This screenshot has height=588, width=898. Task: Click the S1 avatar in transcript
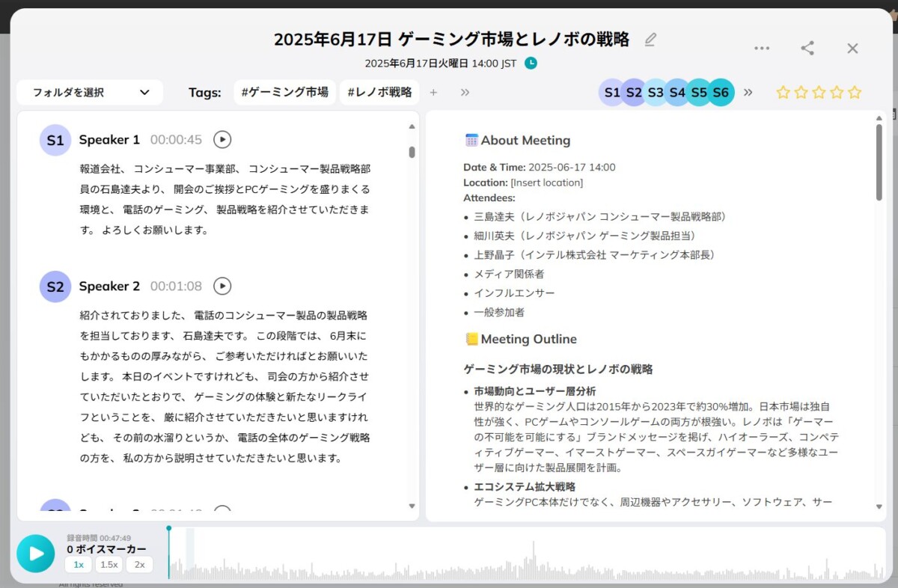(55, 140)
